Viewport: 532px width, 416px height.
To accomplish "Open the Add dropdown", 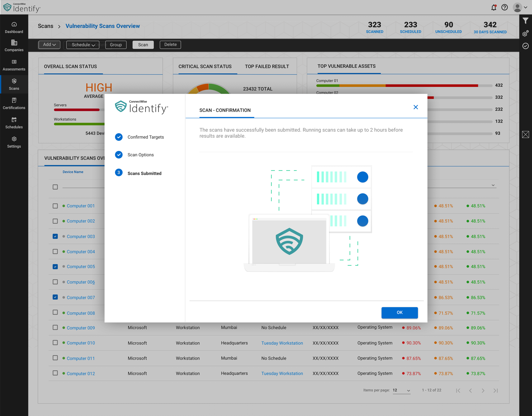I will click(49, 45).
